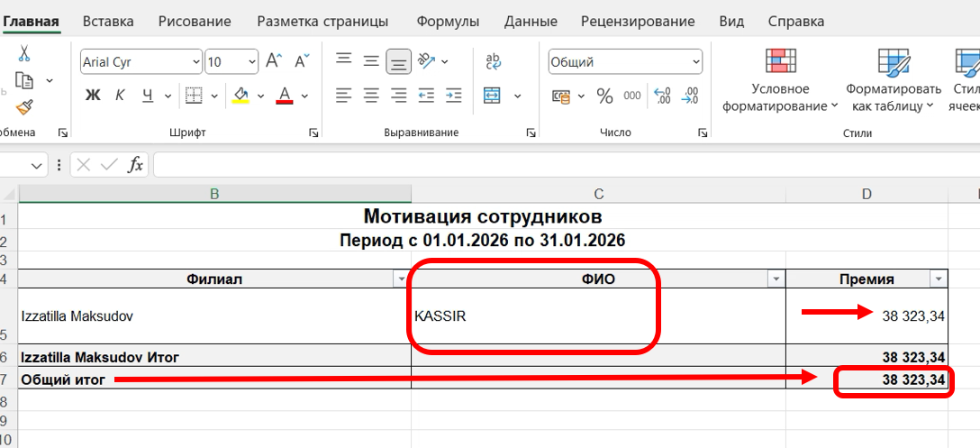
Task: Switch to the Рисование tab
Action: coord(195,22)
